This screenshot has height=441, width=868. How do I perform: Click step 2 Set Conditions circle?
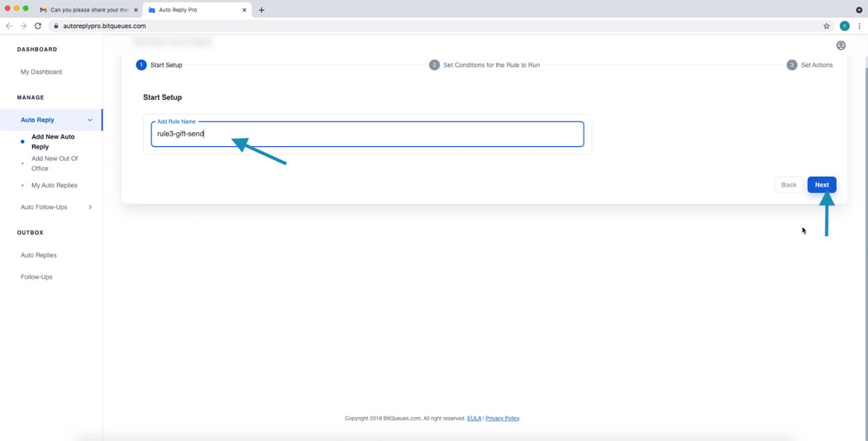point(435,64)
